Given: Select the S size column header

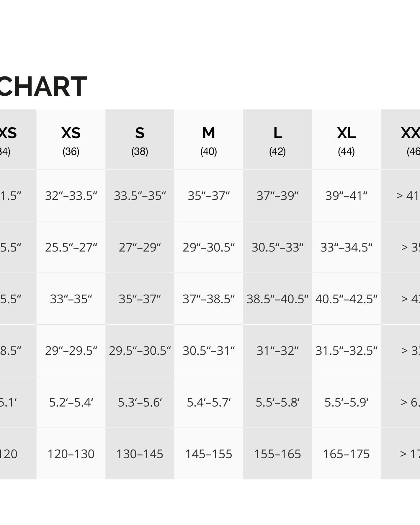Looking at the screenshot, I should pos(140,139).
